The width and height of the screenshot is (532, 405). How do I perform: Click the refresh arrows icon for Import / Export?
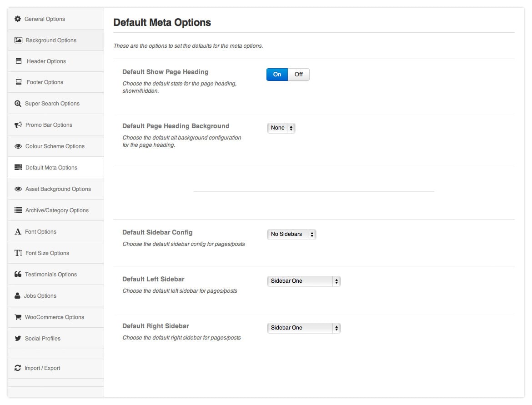click(18, 368)
